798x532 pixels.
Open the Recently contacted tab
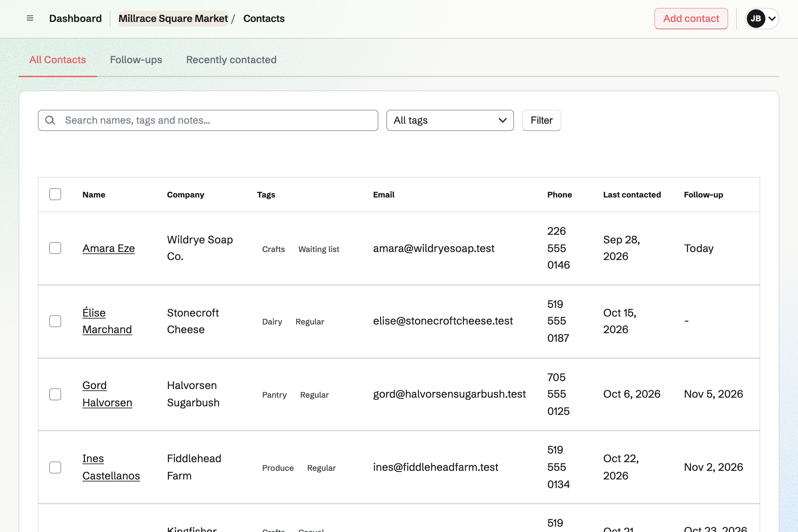pyautogui.click(x=231, y=60)
